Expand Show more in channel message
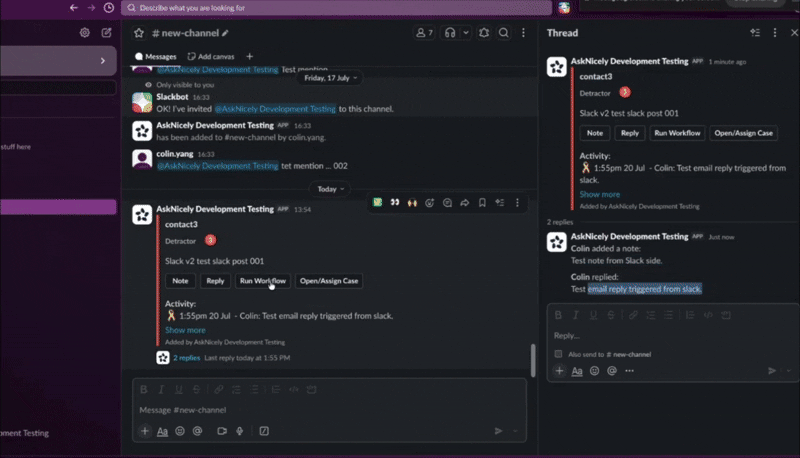800x458 pixels. click(185, 330)
